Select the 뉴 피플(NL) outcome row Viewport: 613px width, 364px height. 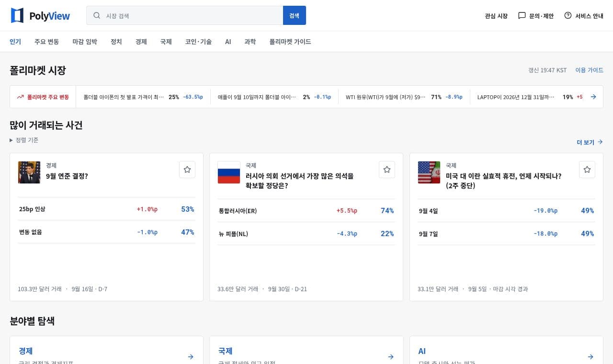[306, 234]
